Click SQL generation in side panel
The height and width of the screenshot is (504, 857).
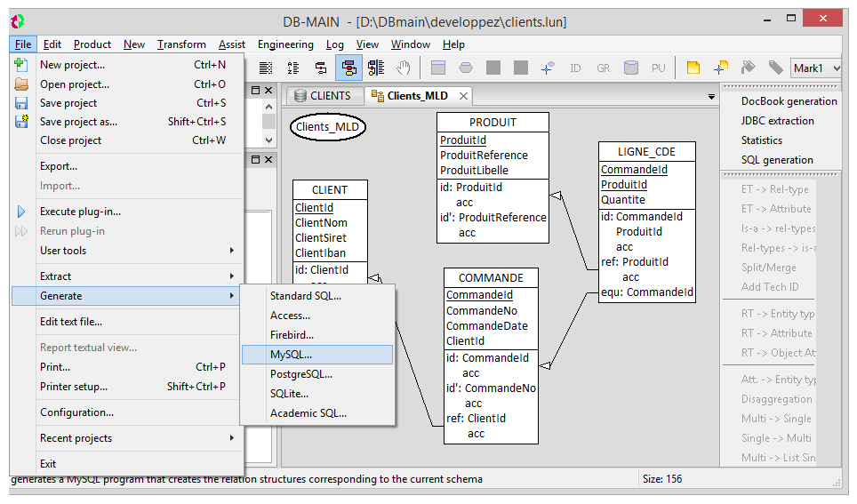click(x=777, y=160)
